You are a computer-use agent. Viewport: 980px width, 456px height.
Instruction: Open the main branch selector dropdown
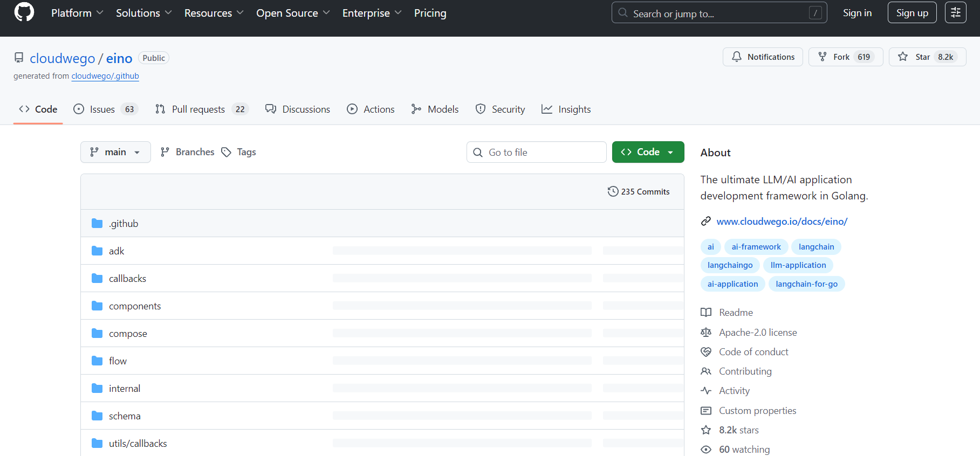tap(115, 152)
